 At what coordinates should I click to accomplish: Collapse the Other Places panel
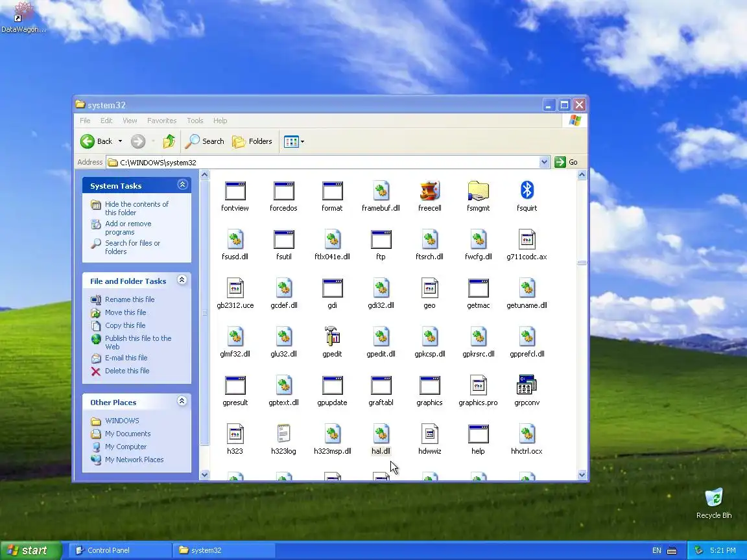(x=182, y=401)
